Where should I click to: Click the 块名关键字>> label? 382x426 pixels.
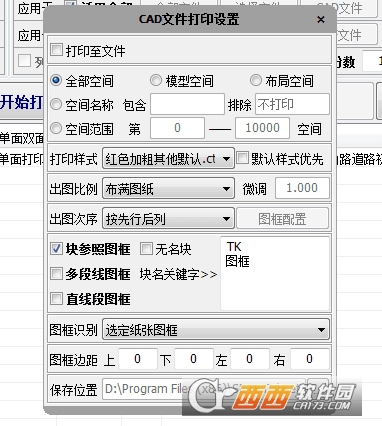(178, 274)
